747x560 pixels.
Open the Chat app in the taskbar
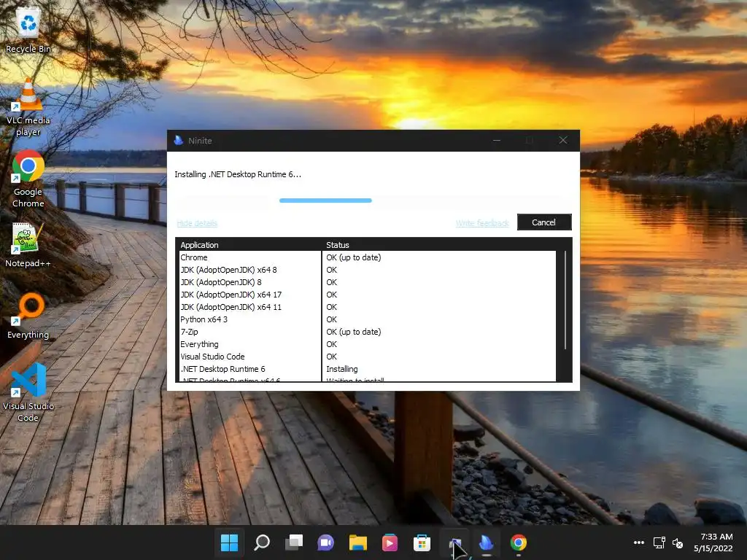tap(326, 542)
